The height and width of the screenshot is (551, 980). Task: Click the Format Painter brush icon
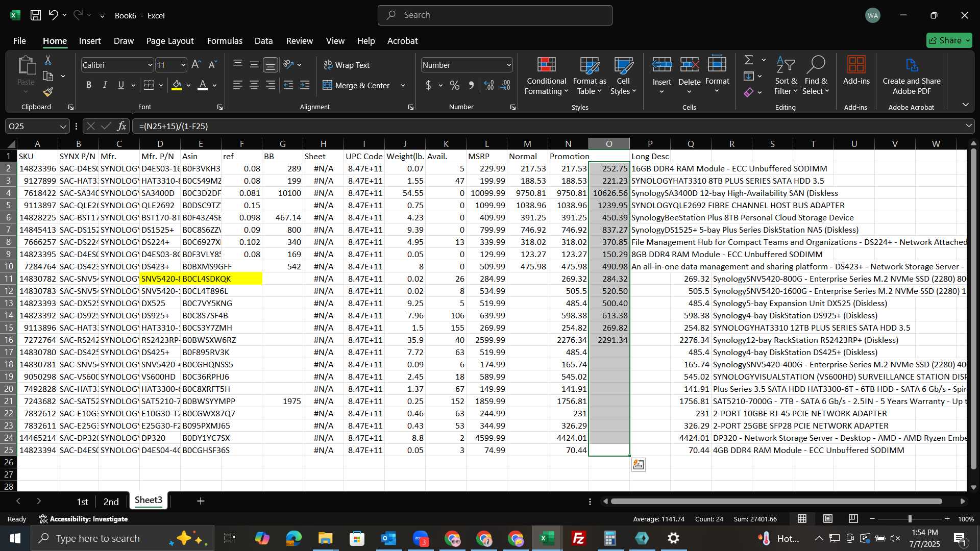pyautogui.click(x=48, y=92)
